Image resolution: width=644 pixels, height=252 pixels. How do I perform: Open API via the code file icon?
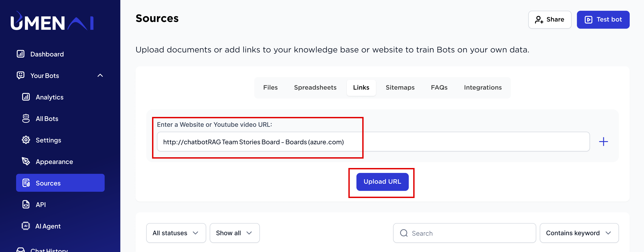(26, 205)
